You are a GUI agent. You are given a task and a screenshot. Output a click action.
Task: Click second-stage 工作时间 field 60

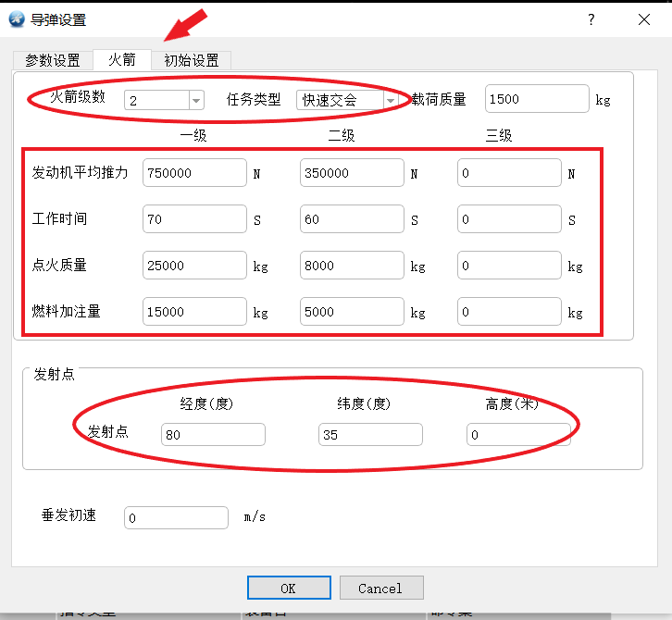[x=352, y=219]
